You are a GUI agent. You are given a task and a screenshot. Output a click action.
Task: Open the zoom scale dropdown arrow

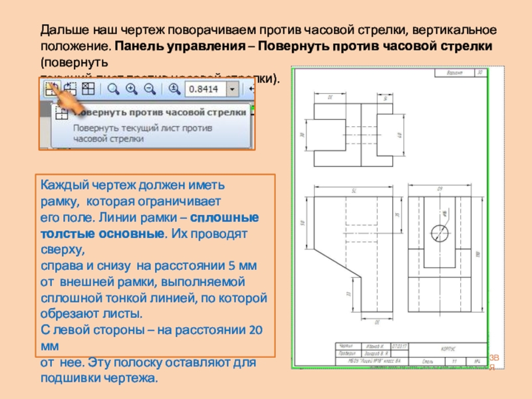tap(232, 89)
